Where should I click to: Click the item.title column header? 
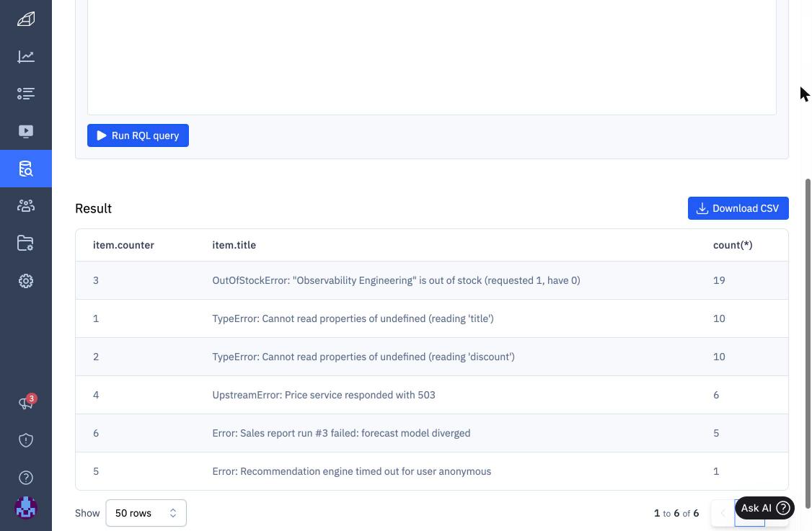[234, 245]
